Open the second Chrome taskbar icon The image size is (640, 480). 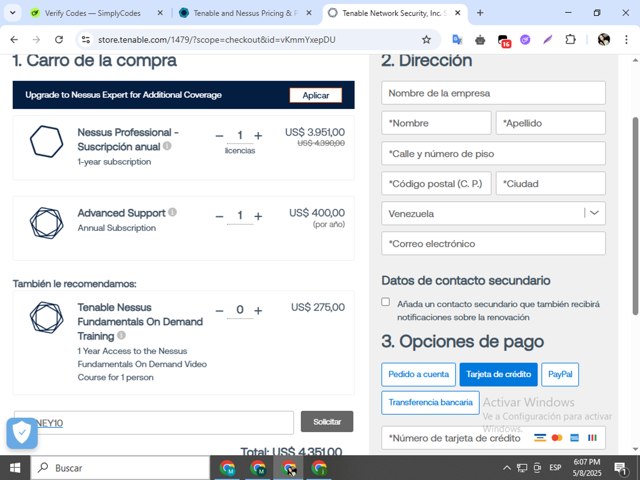[258, 468]
